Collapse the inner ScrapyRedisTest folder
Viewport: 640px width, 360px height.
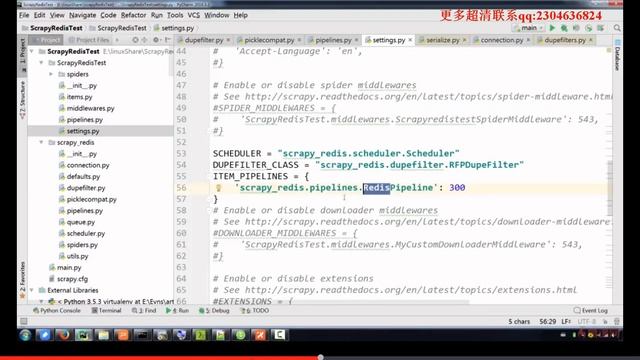pyautogui.click(x=42, y=63)
